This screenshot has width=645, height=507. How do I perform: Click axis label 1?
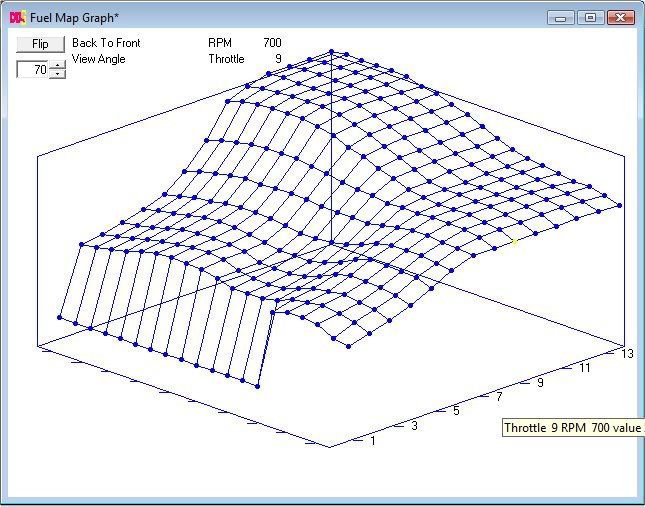(x=375, y=441)
